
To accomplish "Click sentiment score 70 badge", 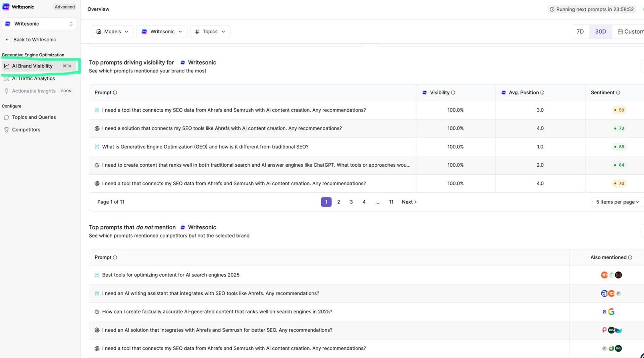I will pos(619,183).
